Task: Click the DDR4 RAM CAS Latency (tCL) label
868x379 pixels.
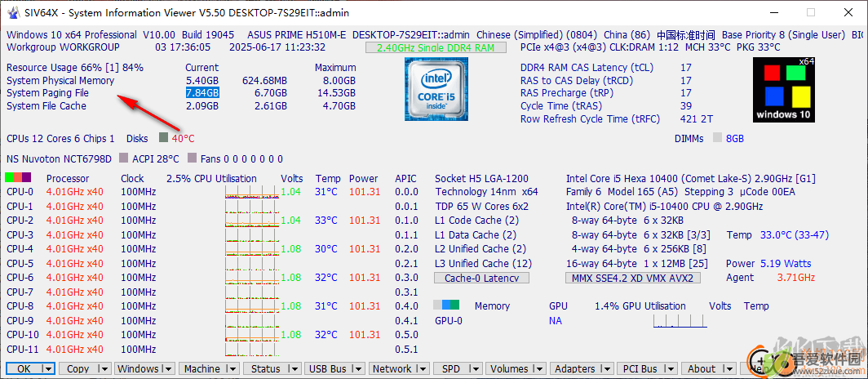Action: pos(587,68)
